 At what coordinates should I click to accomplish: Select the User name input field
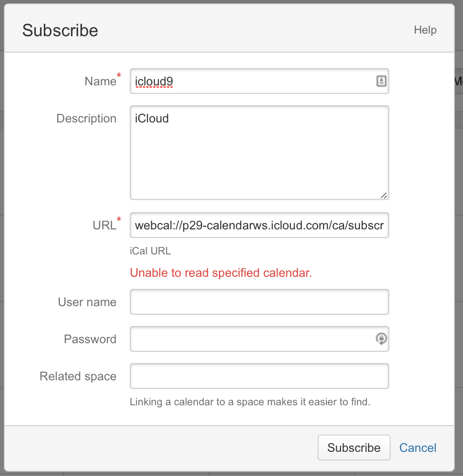click(x=259, y=302)
